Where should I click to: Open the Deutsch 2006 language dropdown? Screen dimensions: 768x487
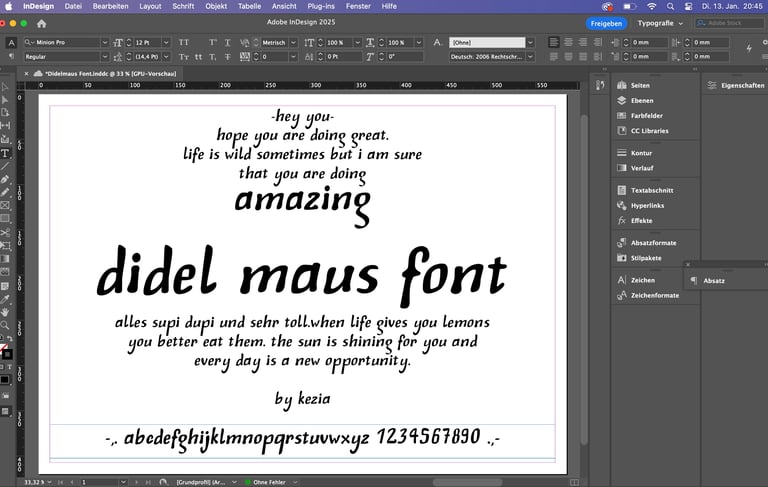(x=530, y=57)
